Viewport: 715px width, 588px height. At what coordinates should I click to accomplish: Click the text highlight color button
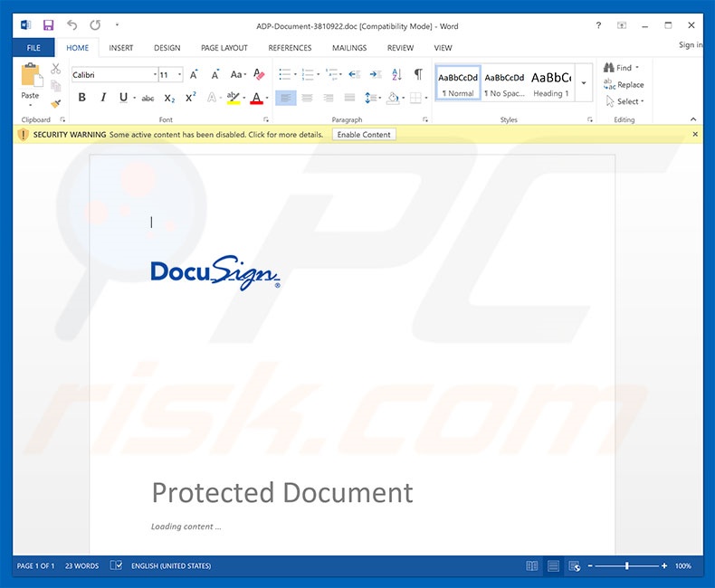click(x=233, y=98)
